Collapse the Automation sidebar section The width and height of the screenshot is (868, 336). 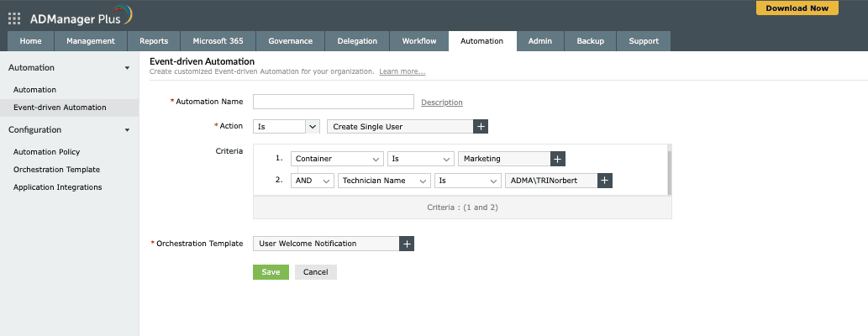127,68
